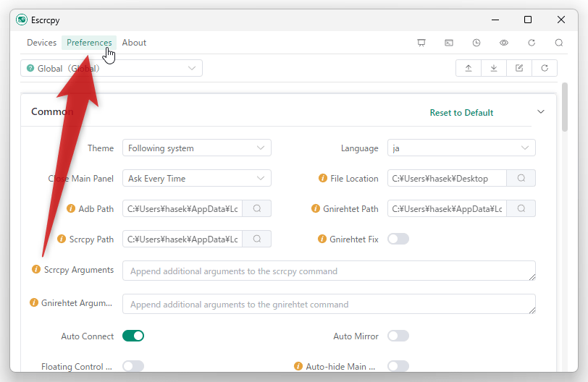The width and height of the screenshot is (588, 382).
Task: Open the About tab
Action: 134,43
